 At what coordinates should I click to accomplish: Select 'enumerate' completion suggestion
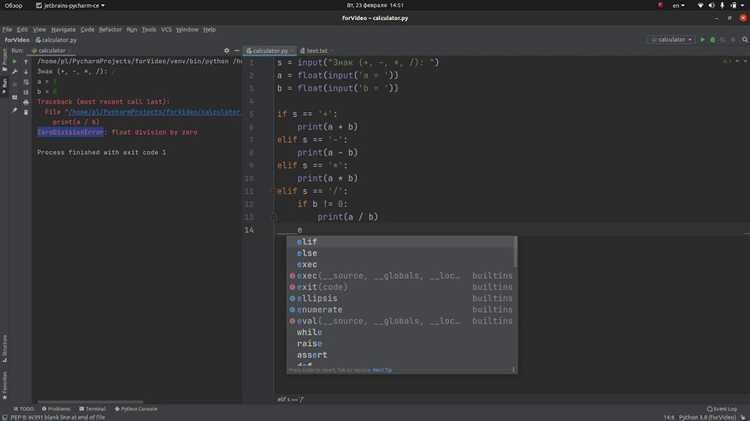pos(401,310)
